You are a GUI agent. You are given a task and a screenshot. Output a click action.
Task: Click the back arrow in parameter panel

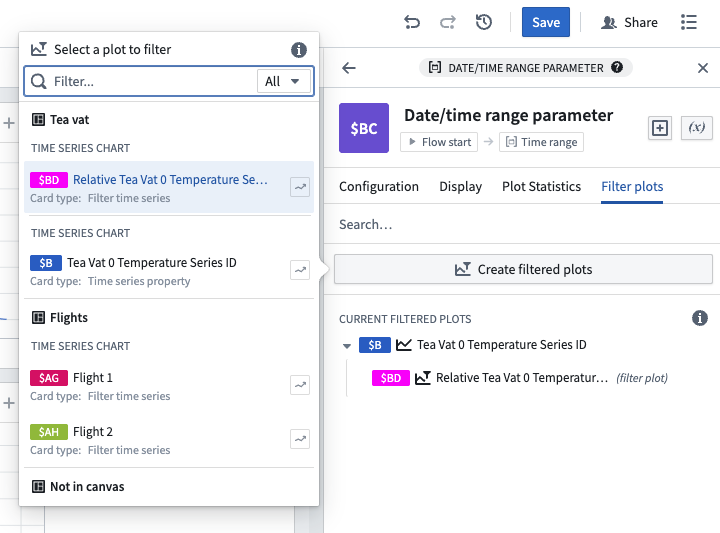(349, 68)
